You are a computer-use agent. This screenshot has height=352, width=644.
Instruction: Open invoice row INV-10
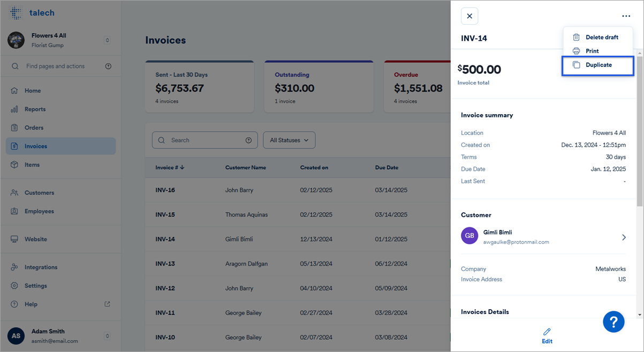coord(298,338)
